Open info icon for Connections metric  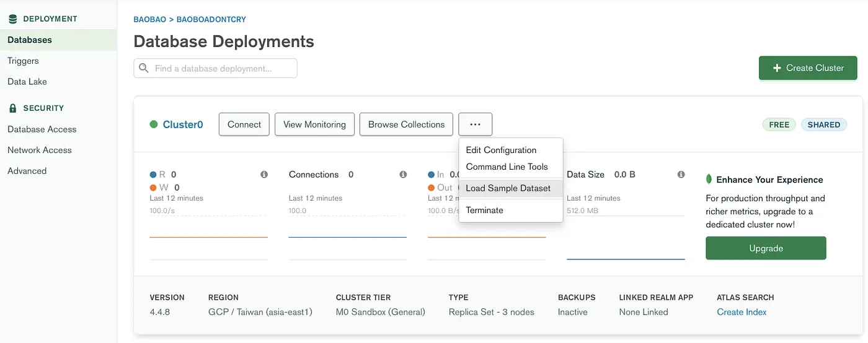pyautogui.click(x=403, y=175)
